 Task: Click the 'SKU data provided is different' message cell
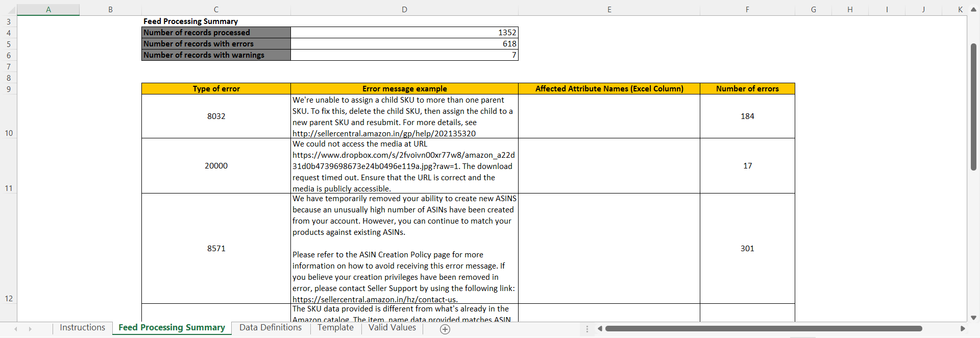pos(404,313)
